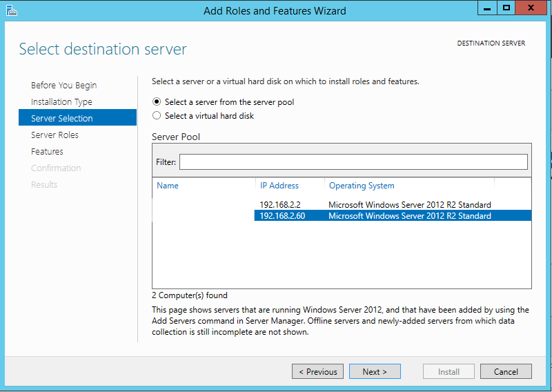This screenshot has height=392, width=552.
Task: Sort by Operating System column header
Action: (x=362, y=186)
